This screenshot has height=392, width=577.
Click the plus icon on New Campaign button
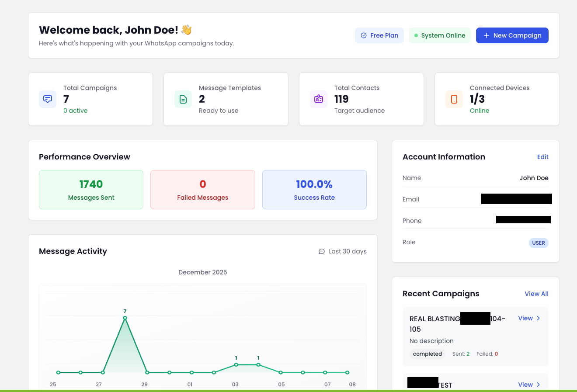tap(487, 35)
